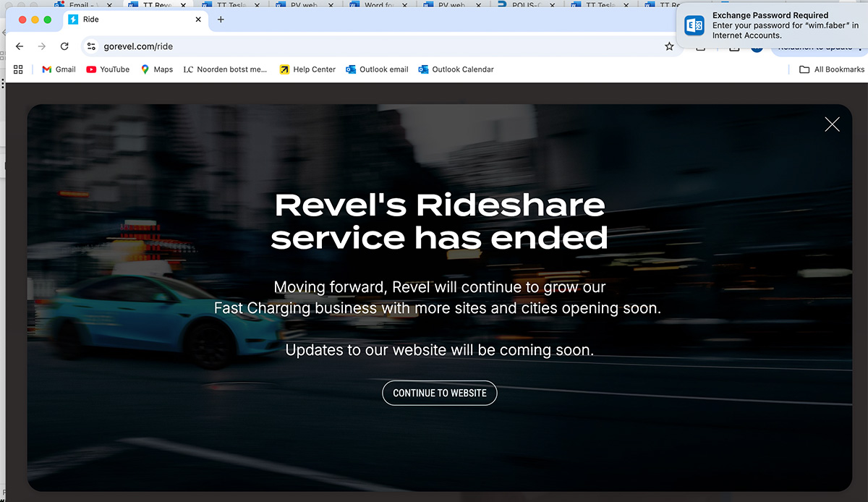This screenshot has width=868, height=502.
Task: Open the Noorden botst bookmark
Action: [225, 69]
